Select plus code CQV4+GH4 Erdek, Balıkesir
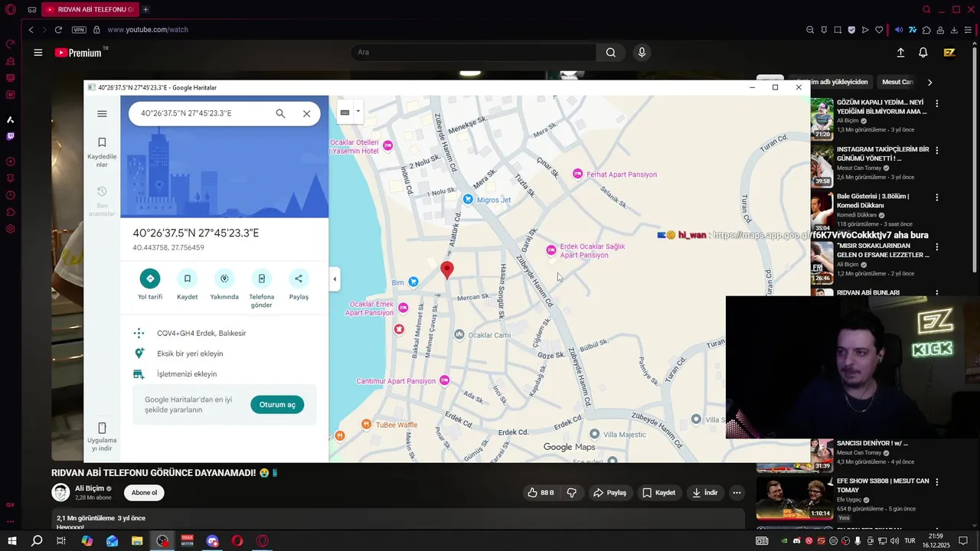The height and width of the screenshot is (551, 980). pos(201,333)
